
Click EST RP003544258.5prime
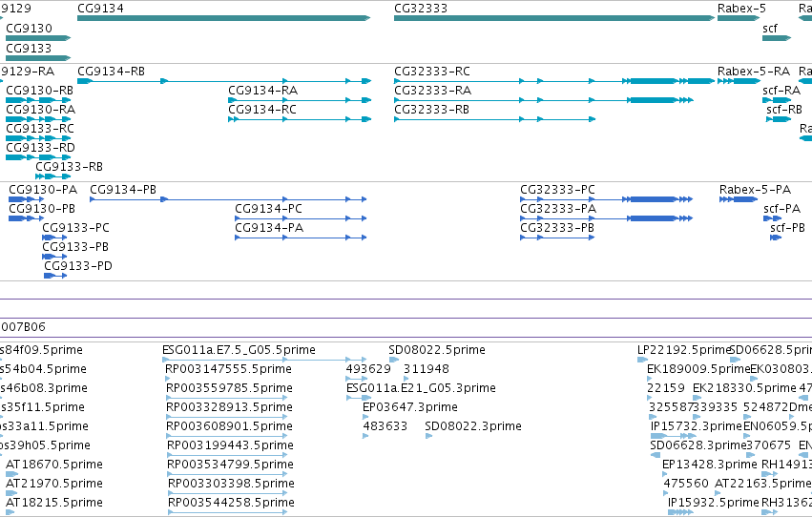pos(228,512)
